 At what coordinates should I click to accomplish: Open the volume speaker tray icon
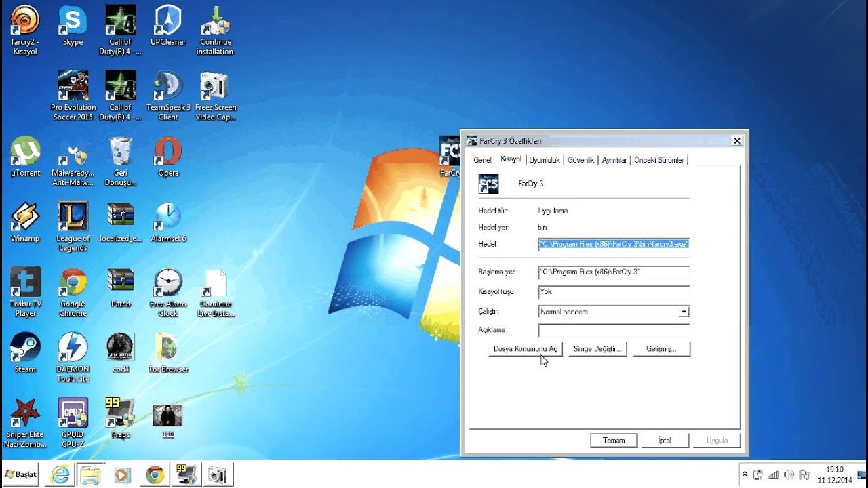click(789, 474)
